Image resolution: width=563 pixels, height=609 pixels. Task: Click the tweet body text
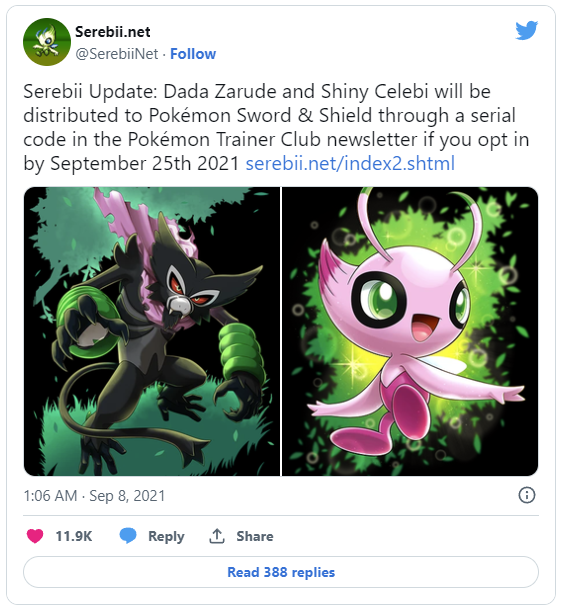[x=276, y=127]
